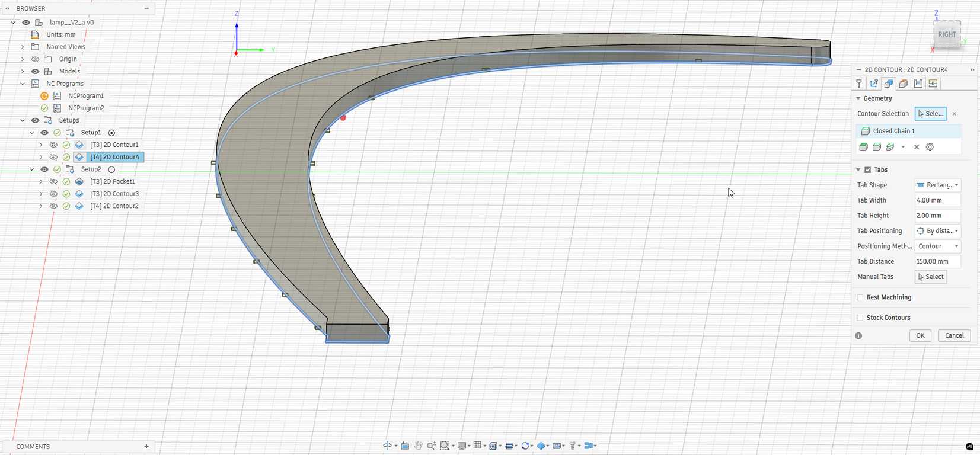The width and height of the screenshot is (980, 455).
Task: Open the Passes tab in 2D Contour dialog
Action: [918, 84]
